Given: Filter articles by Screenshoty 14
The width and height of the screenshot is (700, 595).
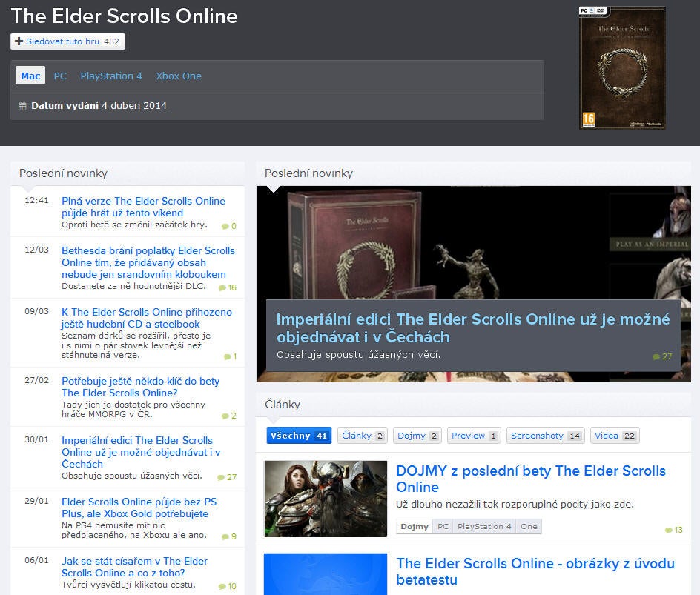Looking at the screenshot, I should (546, 436).
